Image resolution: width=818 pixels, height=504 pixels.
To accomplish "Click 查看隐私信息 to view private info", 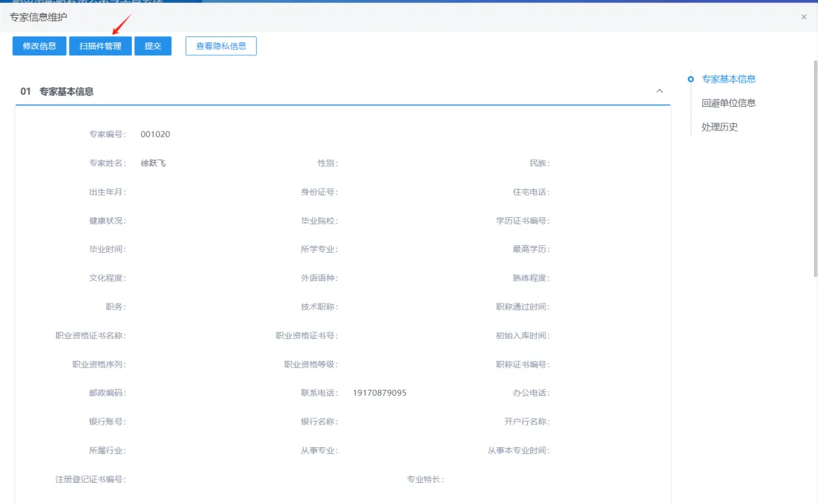I will 221,46.
